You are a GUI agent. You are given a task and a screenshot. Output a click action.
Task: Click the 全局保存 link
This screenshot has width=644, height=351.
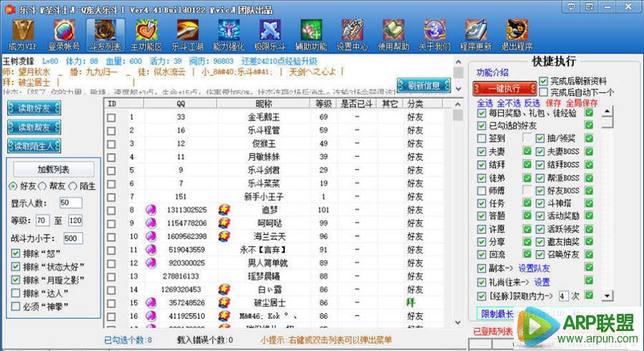[582, 103]
